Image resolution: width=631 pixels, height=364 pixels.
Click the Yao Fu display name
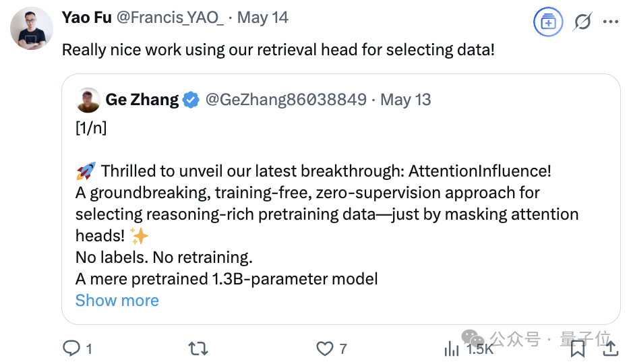point(86,18)
